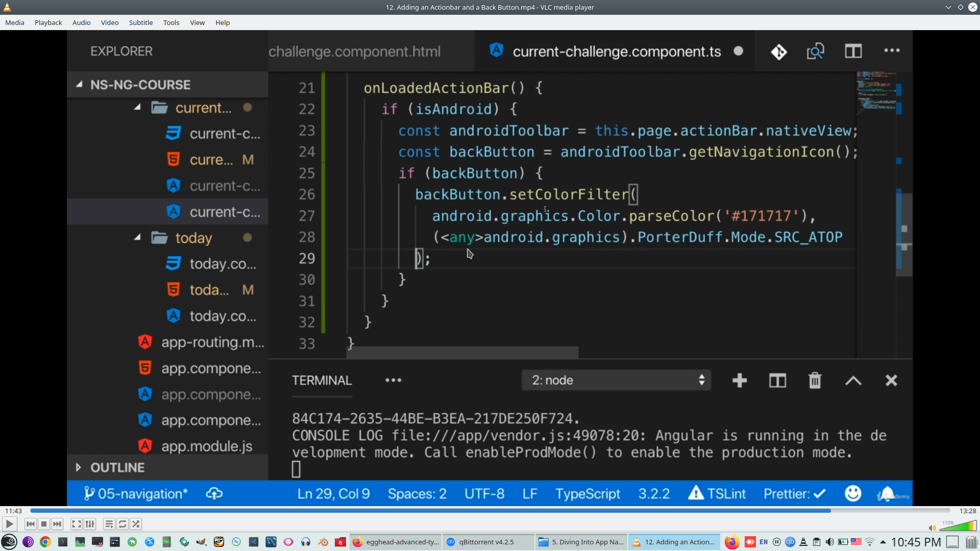Open the Playback menu
This screenshot has height=551, width=980.
point(48,22)
